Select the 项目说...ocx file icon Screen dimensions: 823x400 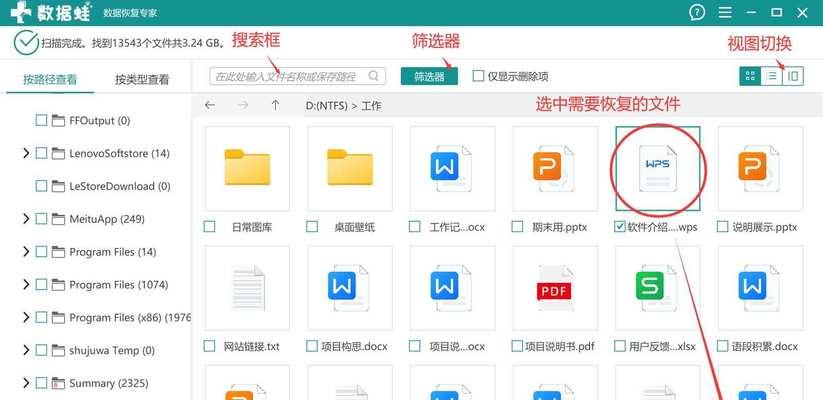pyautogui.click(x=452, y=288)
